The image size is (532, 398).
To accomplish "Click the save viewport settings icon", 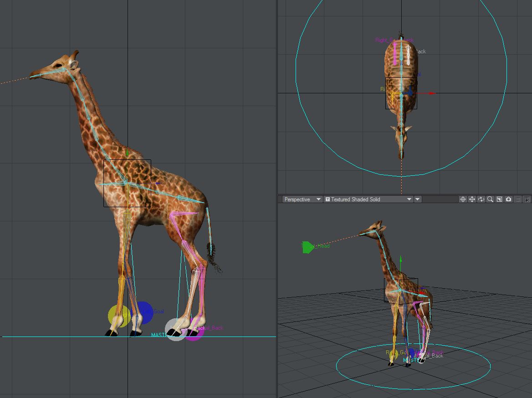I will [x=527, y=199].
